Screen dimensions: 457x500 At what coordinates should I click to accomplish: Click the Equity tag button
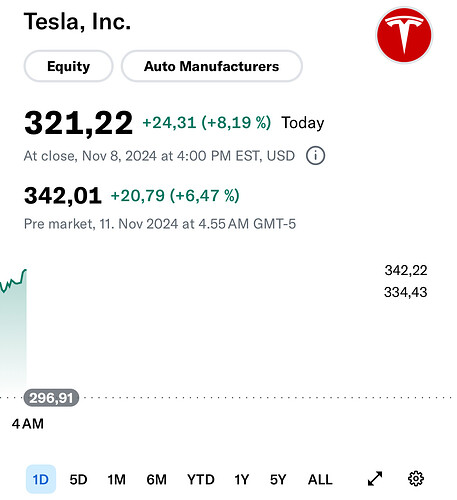68,66
